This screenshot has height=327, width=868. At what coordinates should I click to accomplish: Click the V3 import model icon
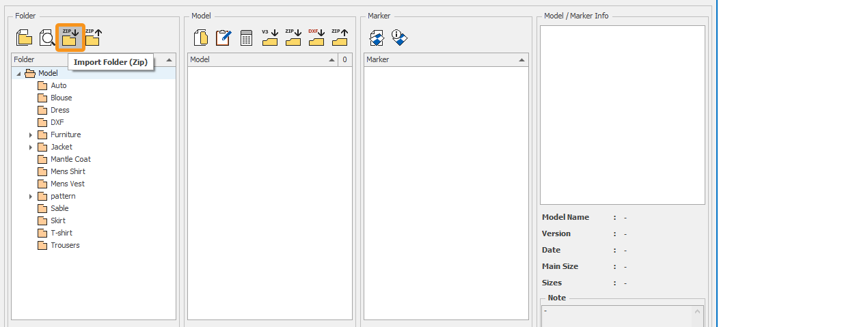pos(270,38)
